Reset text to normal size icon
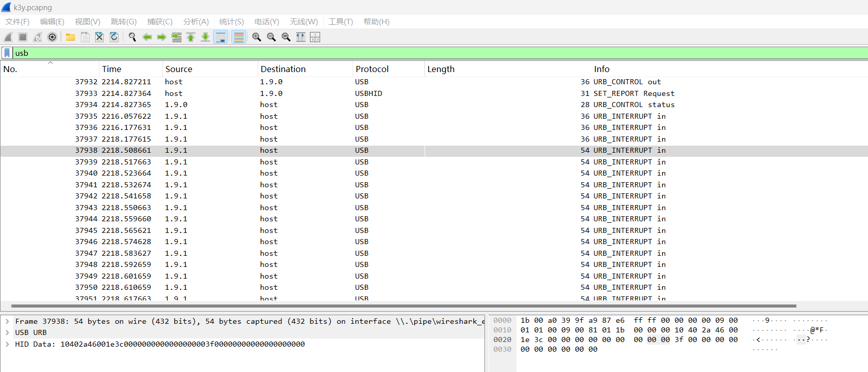Viewport: 868px width, 372px height. (x=286, y=37)
